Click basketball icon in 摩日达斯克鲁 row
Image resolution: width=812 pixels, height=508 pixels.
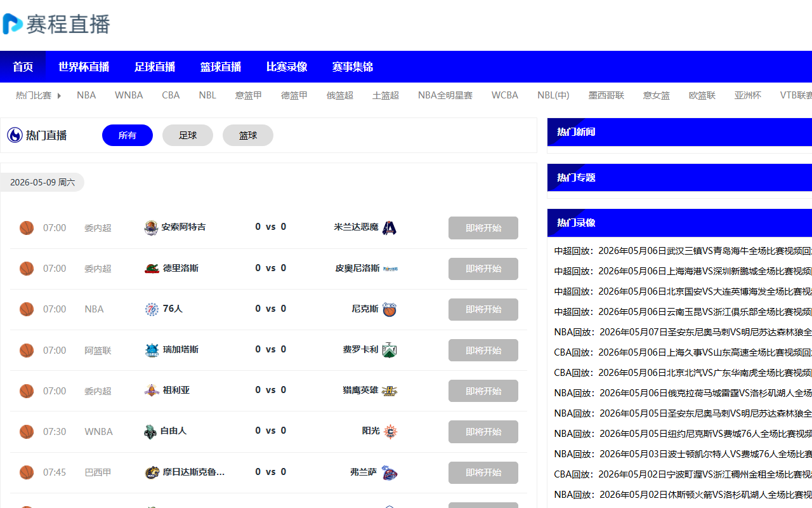pos(27,472)
